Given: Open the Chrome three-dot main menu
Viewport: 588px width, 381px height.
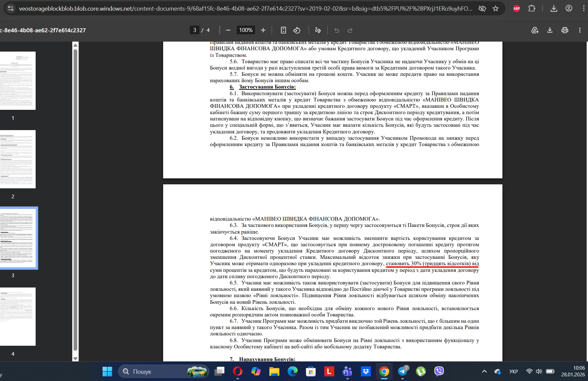Looking at the screenshot, I should coord(583,9).
